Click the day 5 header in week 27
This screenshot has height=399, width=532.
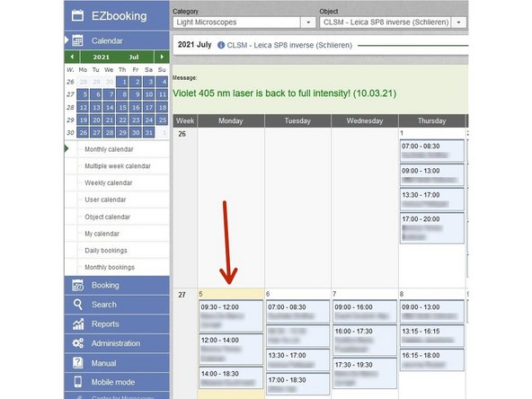click(231, 294)
